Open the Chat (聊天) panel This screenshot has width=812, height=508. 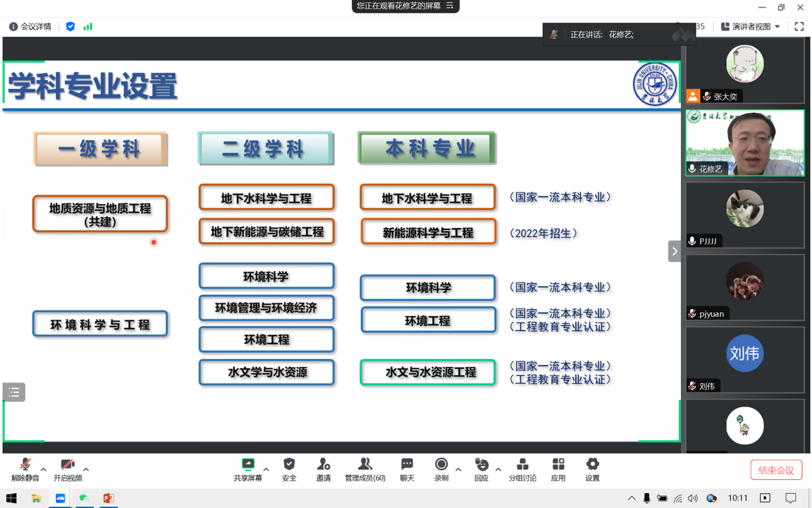[407, 465]
